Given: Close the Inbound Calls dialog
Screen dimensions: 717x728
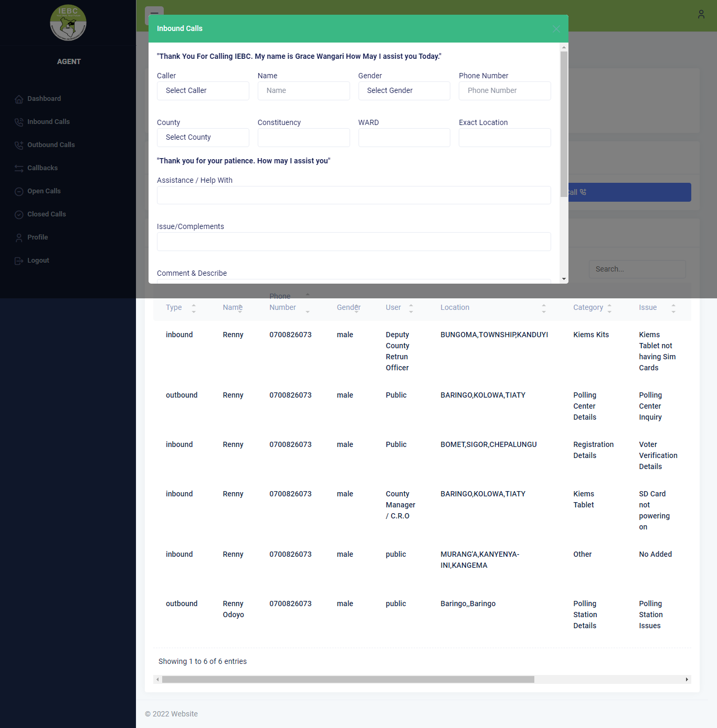Looking at the screenshot, I should [556, 29].
